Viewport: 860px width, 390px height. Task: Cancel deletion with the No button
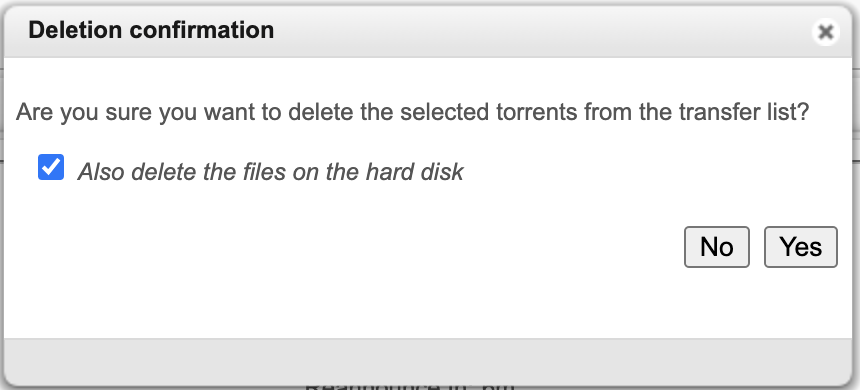click(x=717, y=247)
